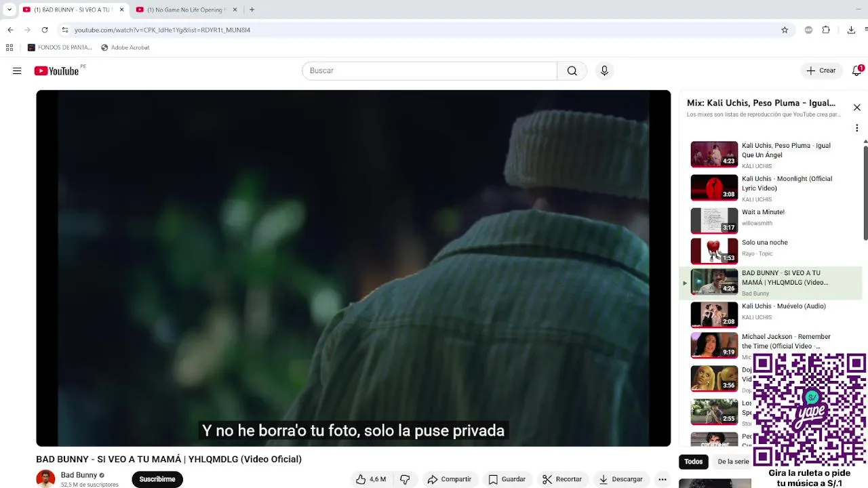The width and height of the screenshot is (868, 488).
Task: Go to YouTube home via logo
Action: pos(57,70)
